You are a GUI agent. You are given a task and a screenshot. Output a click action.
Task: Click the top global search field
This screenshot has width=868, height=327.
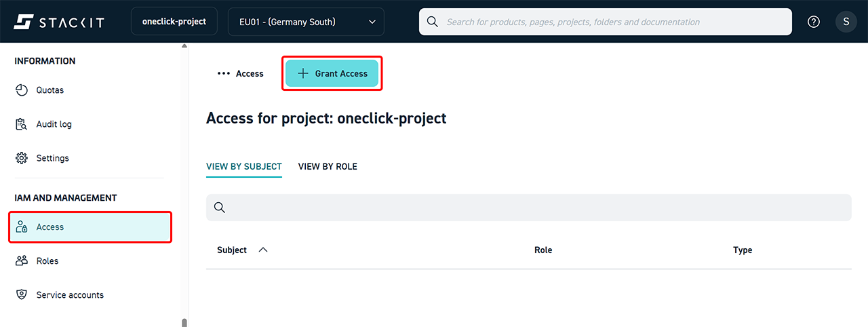coord(610,22)
